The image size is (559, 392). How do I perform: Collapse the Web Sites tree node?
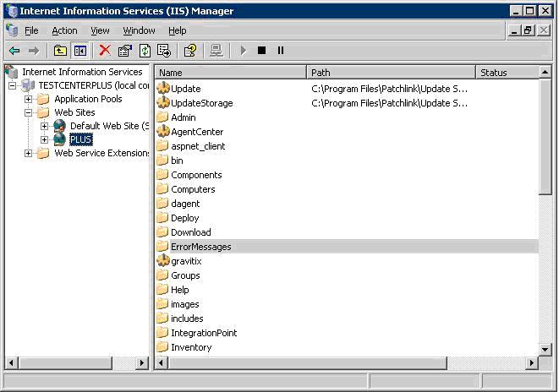click(29, 112)
